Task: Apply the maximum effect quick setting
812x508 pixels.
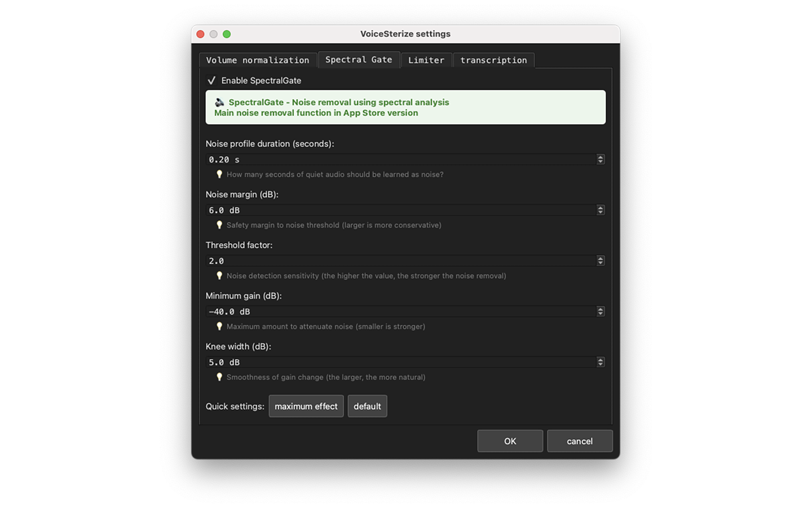Action: click(x=306, y=406)
